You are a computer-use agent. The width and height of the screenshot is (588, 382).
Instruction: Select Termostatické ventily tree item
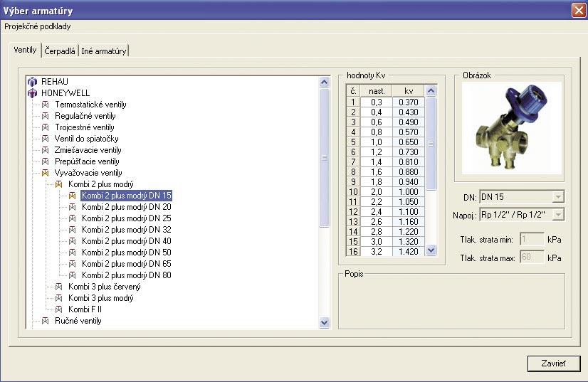point(90,105)
